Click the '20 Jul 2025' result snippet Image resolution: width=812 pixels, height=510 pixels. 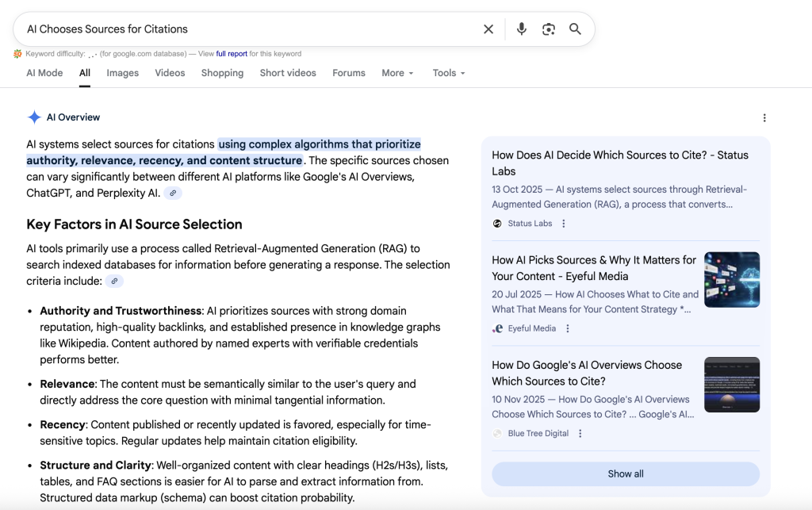(595, 302)
